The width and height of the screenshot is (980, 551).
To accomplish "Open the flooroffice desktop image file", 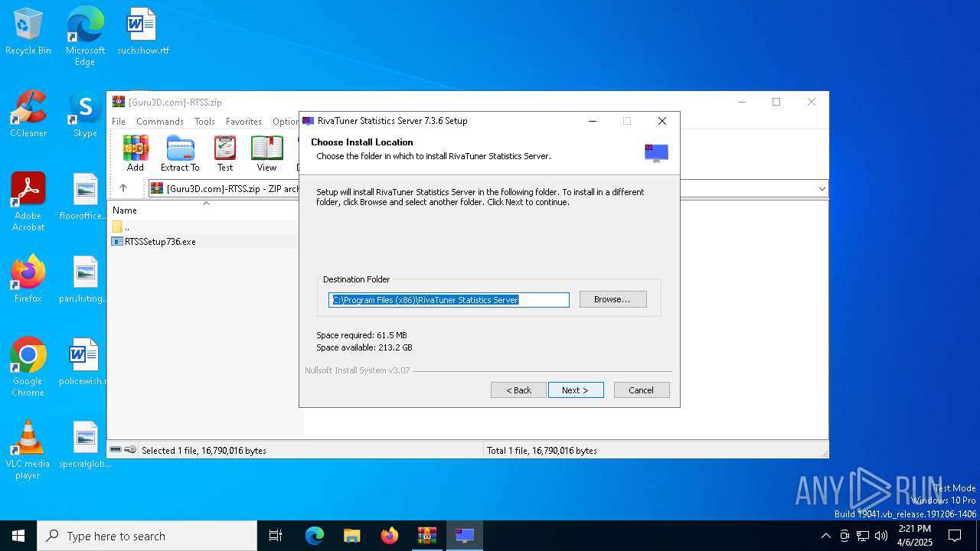I will [85, 197].
